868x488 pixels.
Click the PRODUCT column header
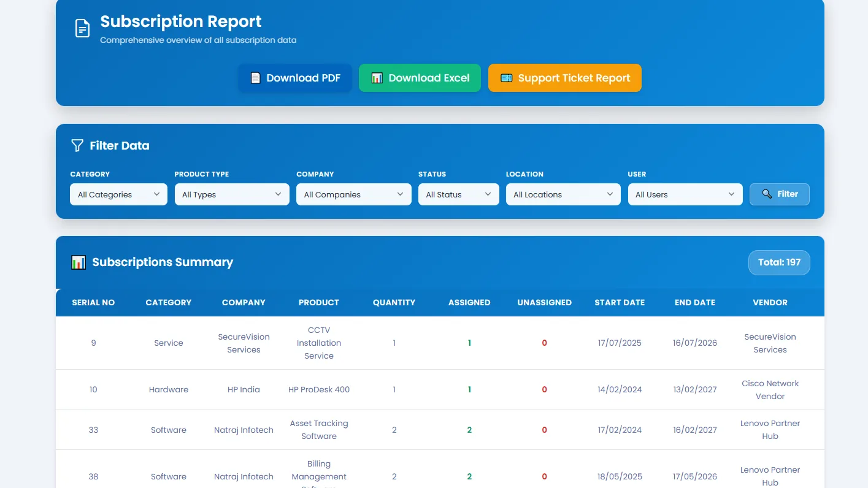tap(319, 302)
